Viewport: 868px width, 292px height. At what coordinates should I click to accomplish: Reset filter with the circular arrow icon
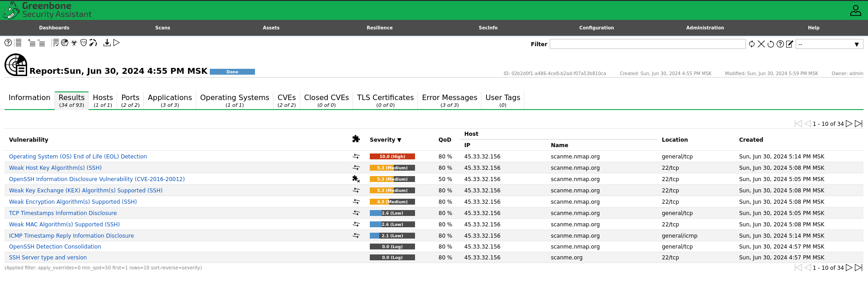771,44
